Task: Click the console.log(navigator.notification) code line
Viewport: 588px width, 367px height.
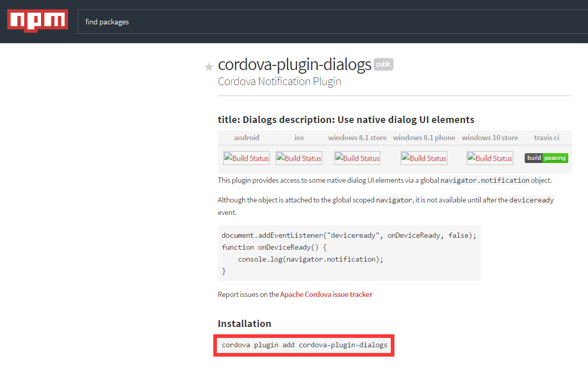Action: coord(310,260)
